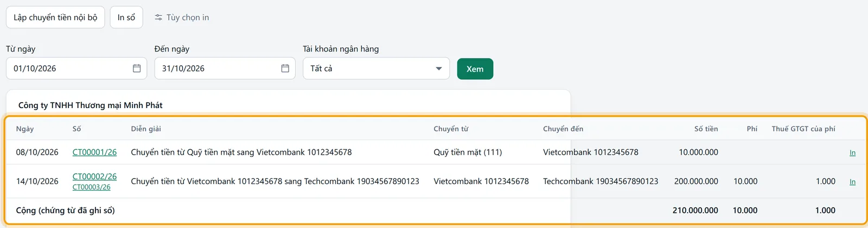The height and width of the screenshot is (228, 868).
Task: Select the date cell 14/10/2026
Action: [37, 181]
